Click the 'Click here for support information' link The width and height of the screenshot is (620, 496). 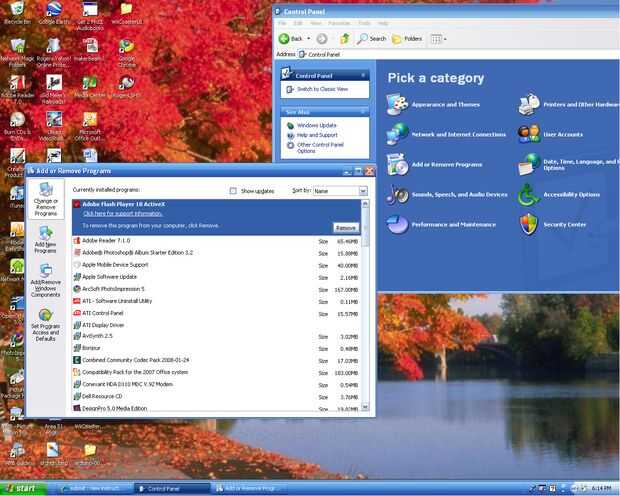(x=123, y=214)
